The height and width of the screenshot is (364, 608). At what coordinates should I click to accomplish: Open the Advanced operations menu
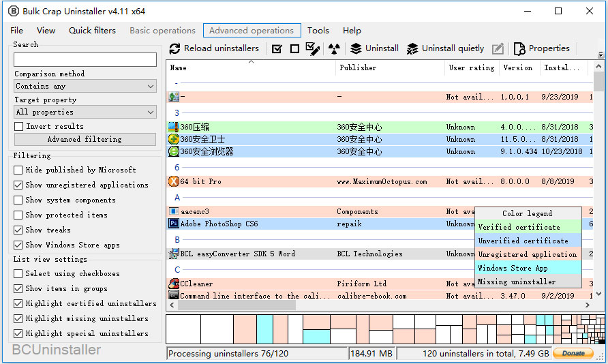click(252, 30)
